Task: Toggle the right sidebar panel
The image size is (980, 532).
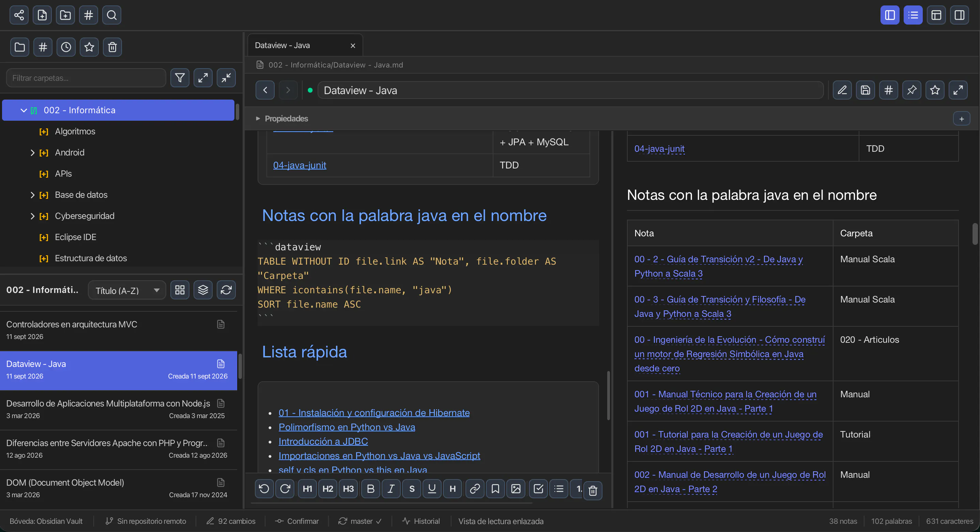Action: click(960, 15)
